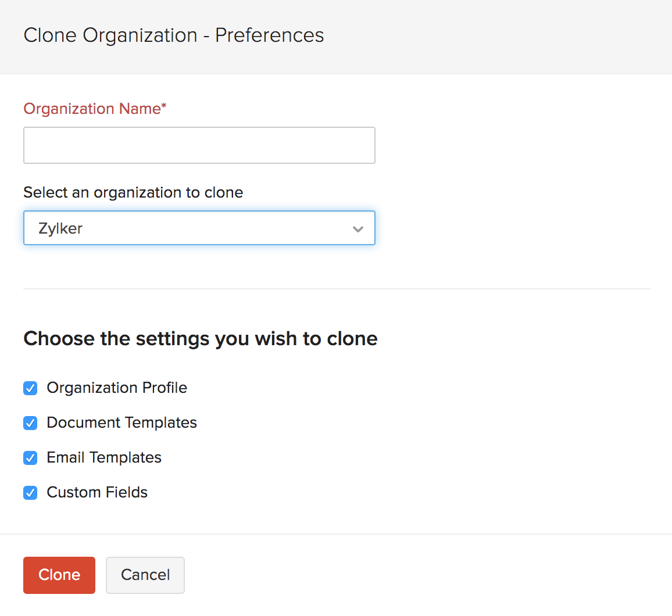The width and height of the screenshot is (672, 616).
Task: Click the 'Clone Organization - Preferences' title
Action: [173, 35]
